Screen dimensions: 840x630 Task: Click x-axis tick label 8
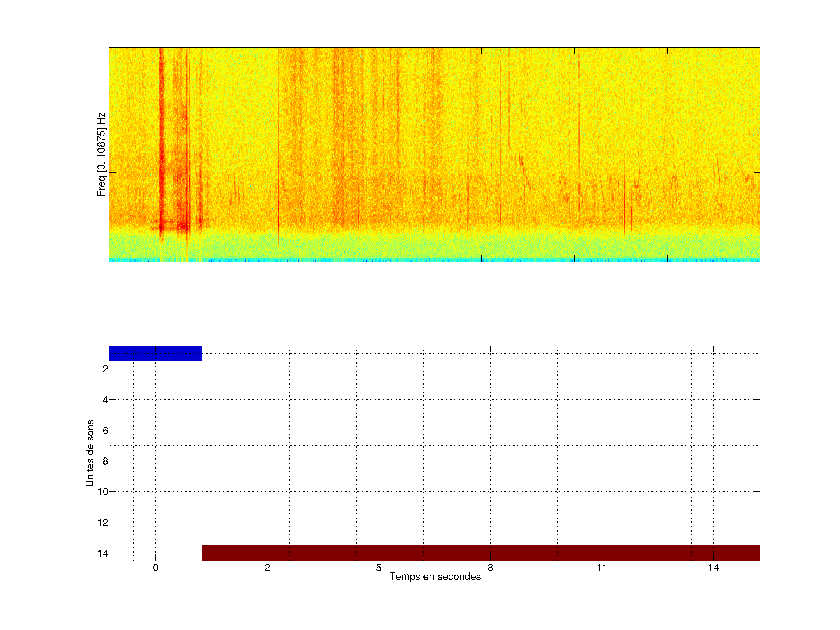pyautogui.click(x=490, y=568)
